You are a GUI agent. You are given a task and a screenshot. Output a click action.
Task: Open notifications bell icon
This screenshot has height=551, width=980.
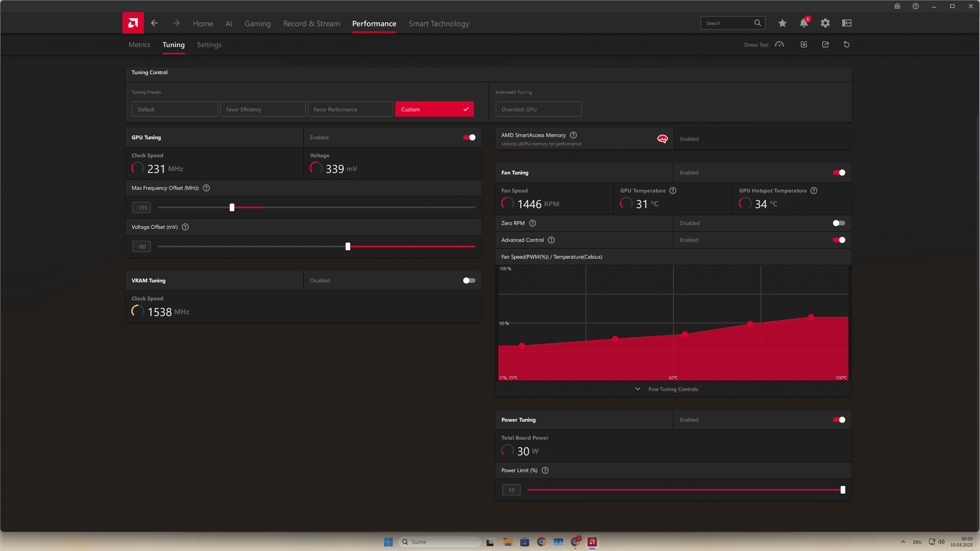click(804, 23)
